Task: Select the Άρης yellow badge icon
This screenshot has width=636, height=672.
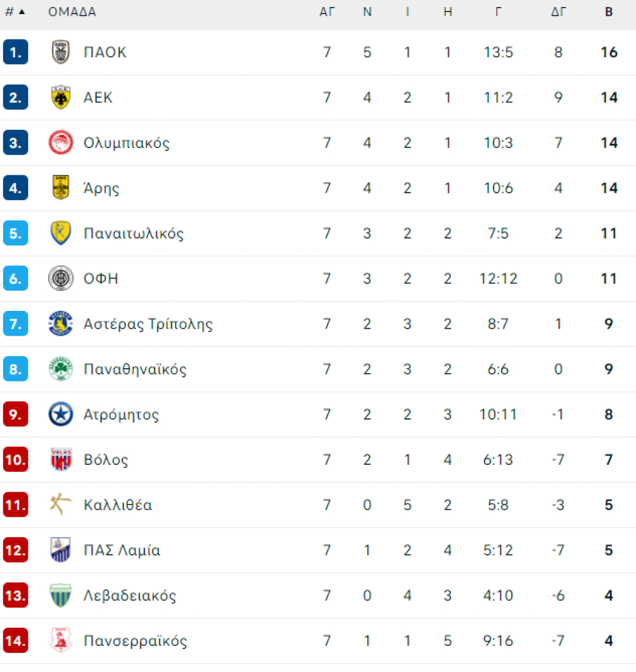Action: click(x=60, y=188)
